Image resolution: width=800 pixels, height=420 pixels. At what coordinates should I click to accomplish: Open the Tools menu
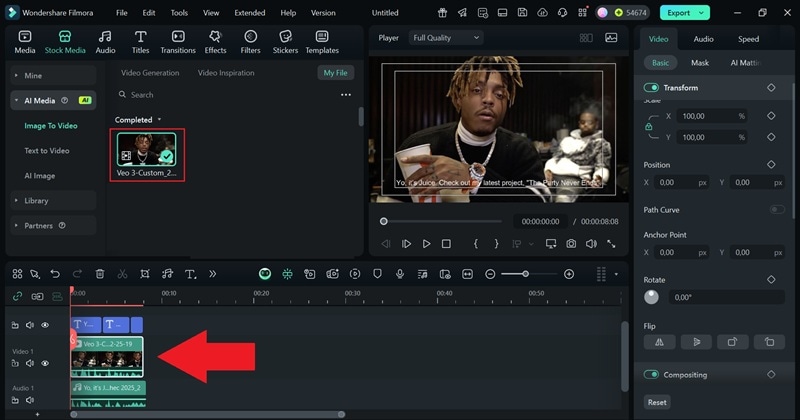(179, 13)
